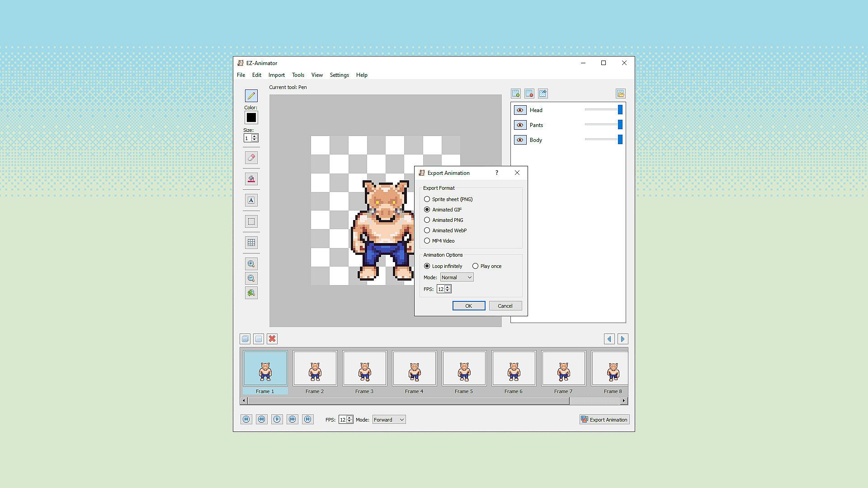
Task: Expand the playback Mode Forward dropdown
Action: coord(389,420)
